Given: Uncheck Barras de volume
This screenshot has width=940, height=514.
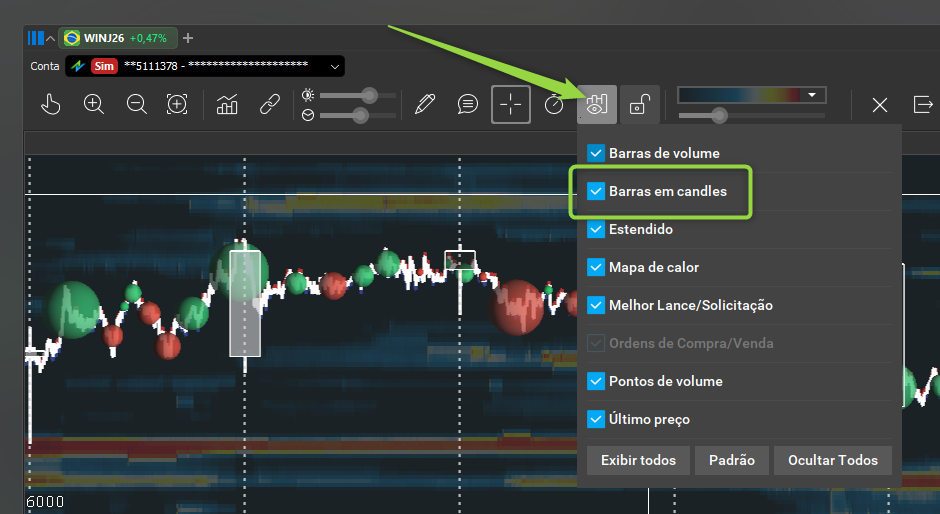Looking at the screenshot, I should [x=596, y=153].
